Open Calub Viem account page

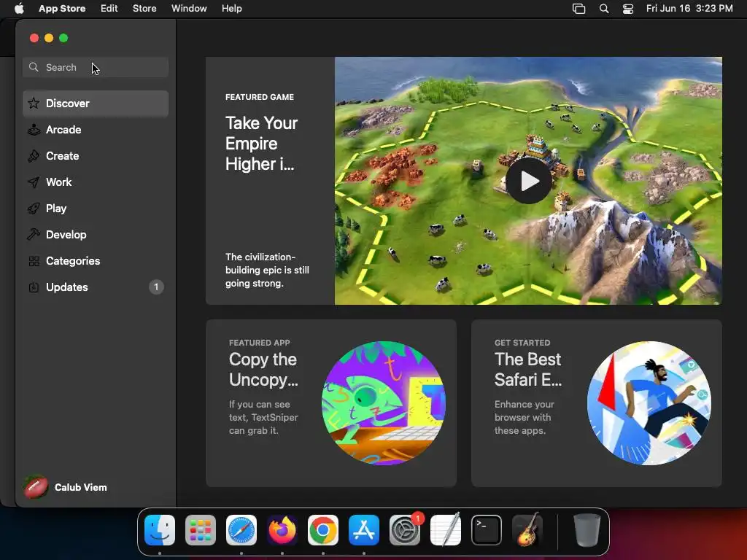tap(66, 486)
